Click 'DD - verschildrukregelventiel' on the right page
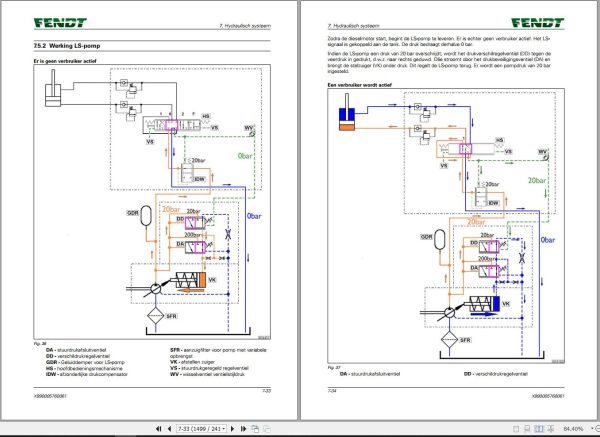The image size is (600, 437). click(496, 374)
